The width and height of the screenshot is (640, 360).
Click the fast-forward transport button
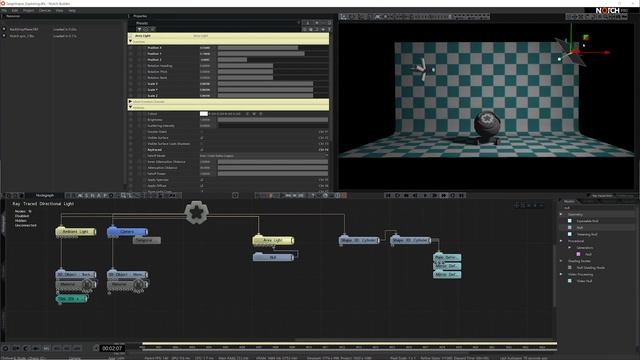click(443, 196)
